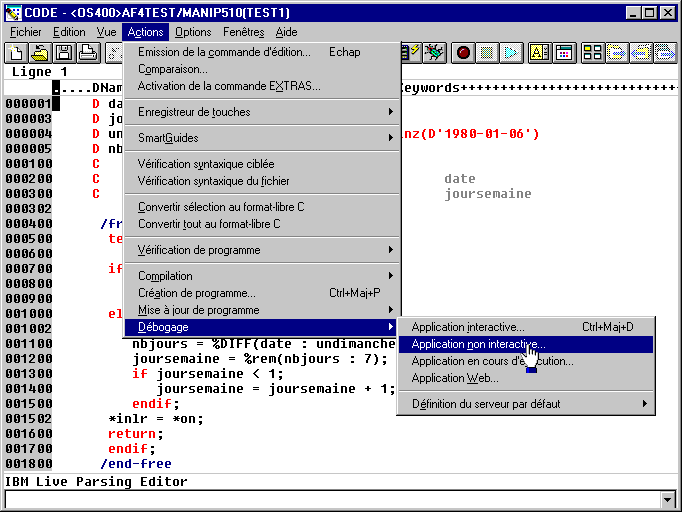The width and height of the screenshot is (682, 512).
Task: Click the open file toolbar icon
Action: pos(40,52)
